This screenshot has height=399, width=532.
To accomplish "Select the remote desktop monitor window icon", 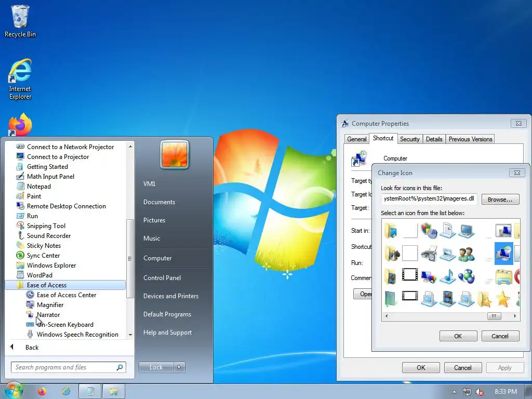I will [x=503, y=231].
